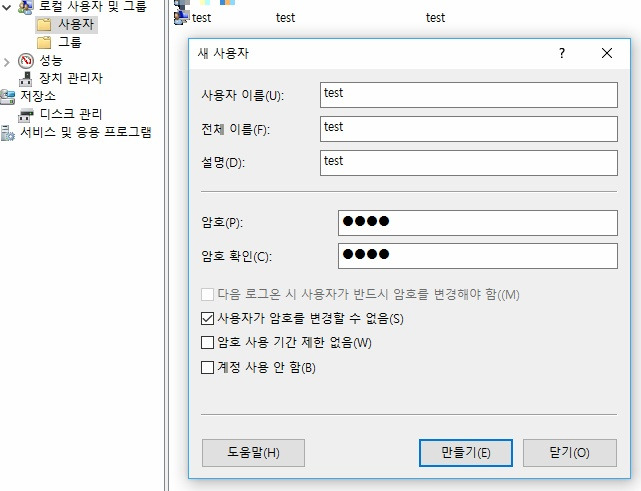Select the test user account icon
Image resolution: width=641 pixels, height=491 pixels.
click(182, 18)
